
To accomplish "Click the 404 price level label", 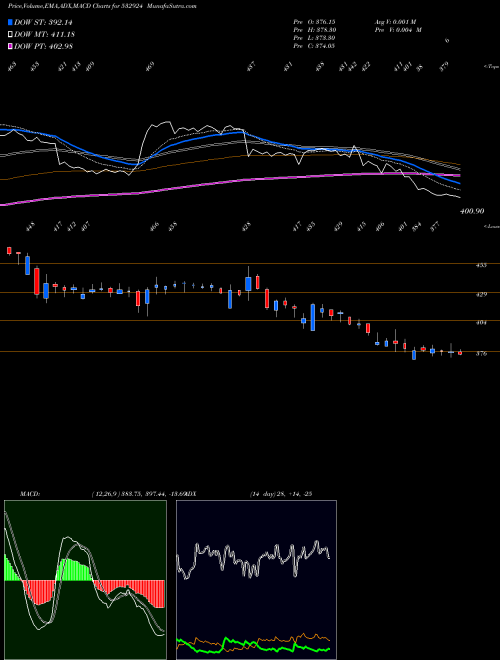I will (481, 322).
